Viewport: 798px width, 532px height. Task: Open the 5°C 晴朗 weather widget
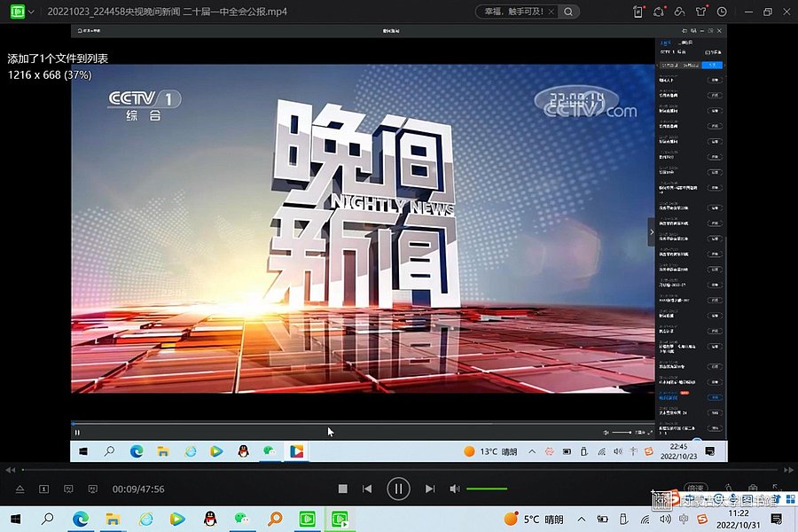534,519
